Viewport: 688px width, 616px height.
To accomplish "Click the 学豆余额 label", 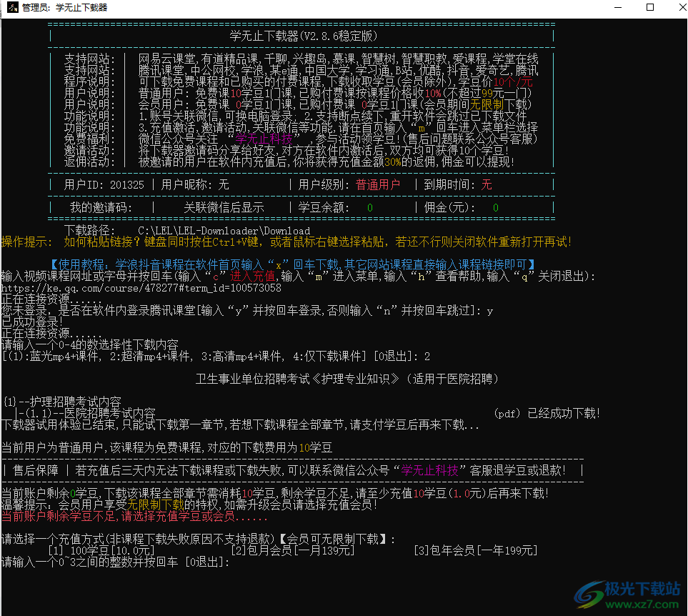I will pos(324,207).
